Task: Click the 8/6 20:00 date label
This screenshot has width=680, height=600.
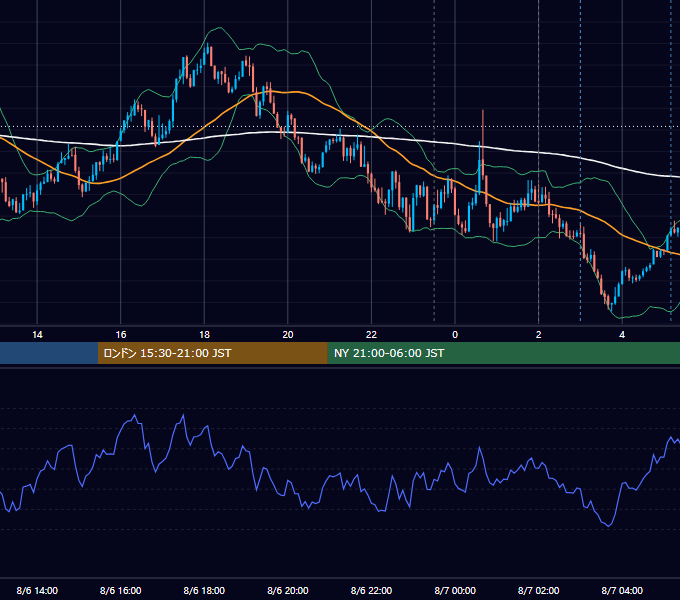Action: pos(288,590)
